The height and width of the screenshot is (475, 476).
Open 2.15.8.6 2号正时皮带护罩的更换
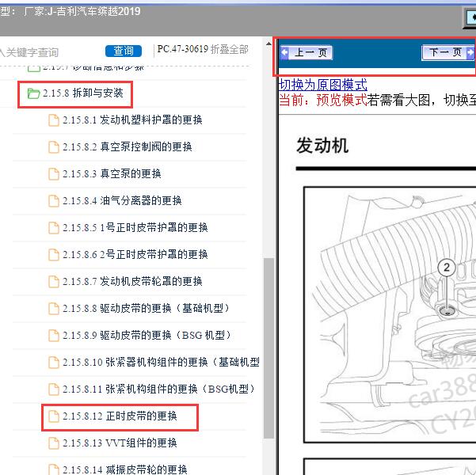[135, 255]
